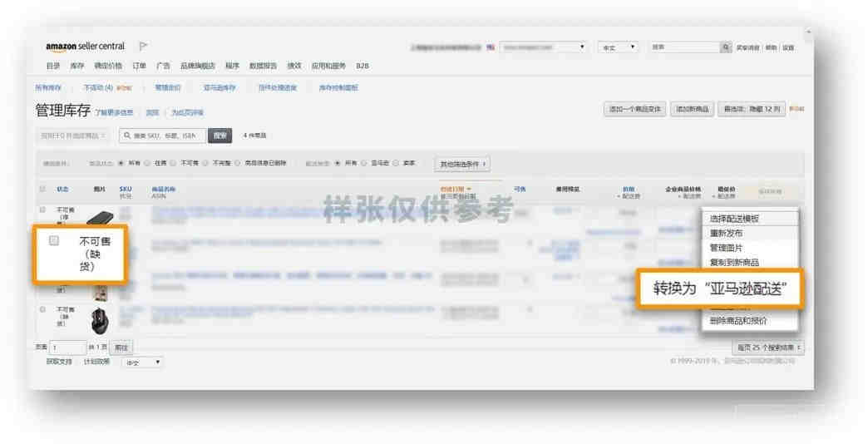Screen dimensions: 868x444
Task: Select the 不完整 listing status radio
Action: coord(205,163)
